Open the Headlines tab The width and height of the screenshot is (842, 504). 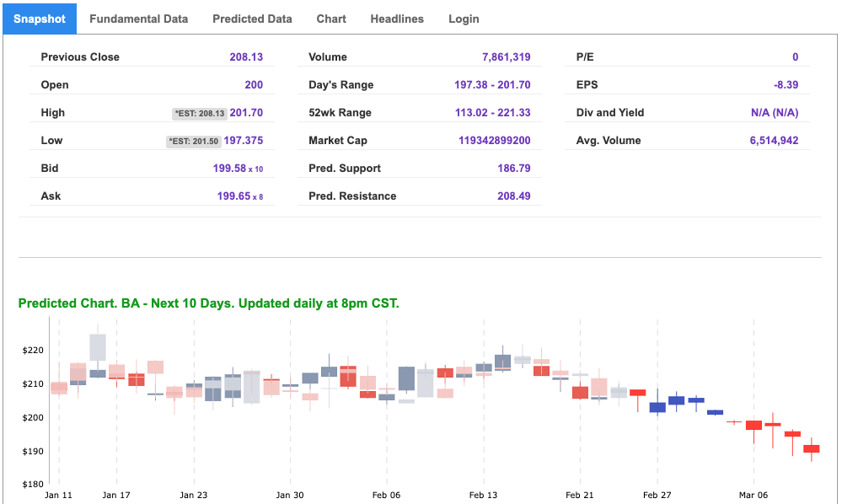click(x=397, y=19)
